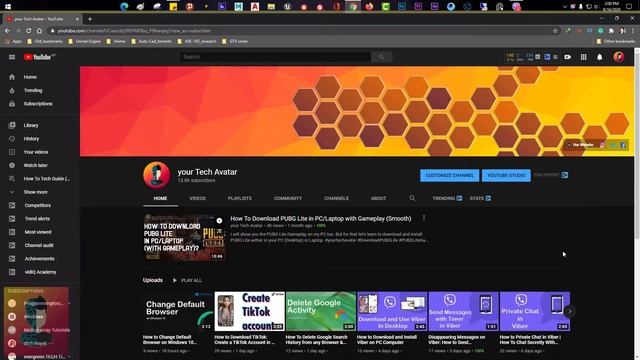Focus the YouTube search field
Screen dimensions: 640x360
[x=276, y=57]
